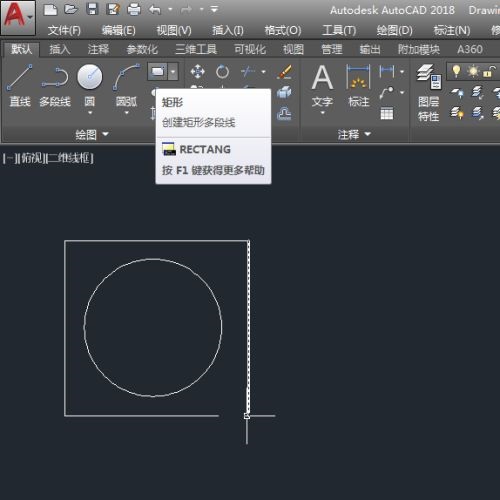The image size is (500, 500).
Task: Click the Plot printer icon
Action: pyautogui.click(x=134, y=9)
